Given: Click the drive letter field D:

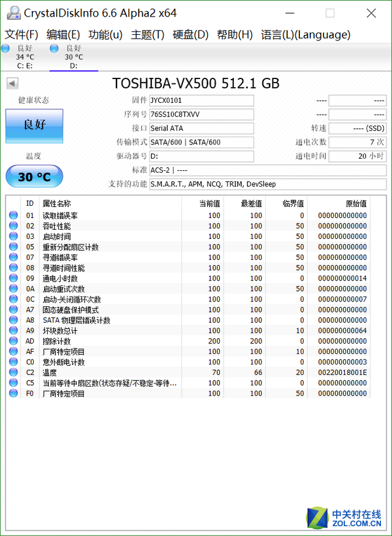Looking at the screenshot, I should [x=202, y=156].
